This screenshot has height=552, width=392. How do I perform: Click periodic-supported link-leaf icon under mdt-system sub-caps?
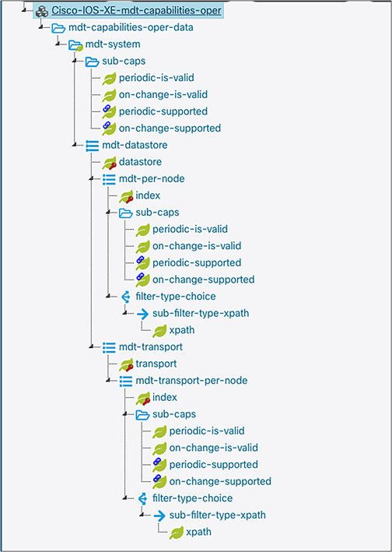click(109, 111)
